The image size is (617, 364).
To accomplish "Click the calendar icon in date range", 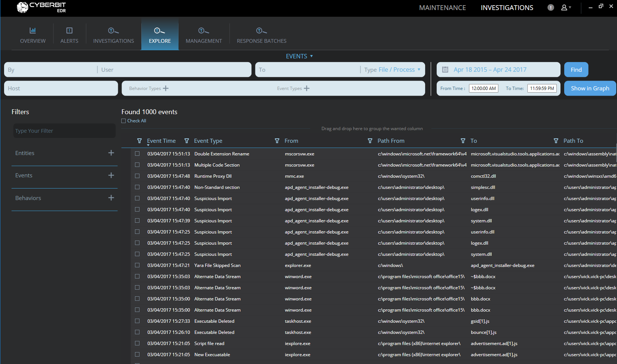I will pyautogui.click(x=445, y=70).
